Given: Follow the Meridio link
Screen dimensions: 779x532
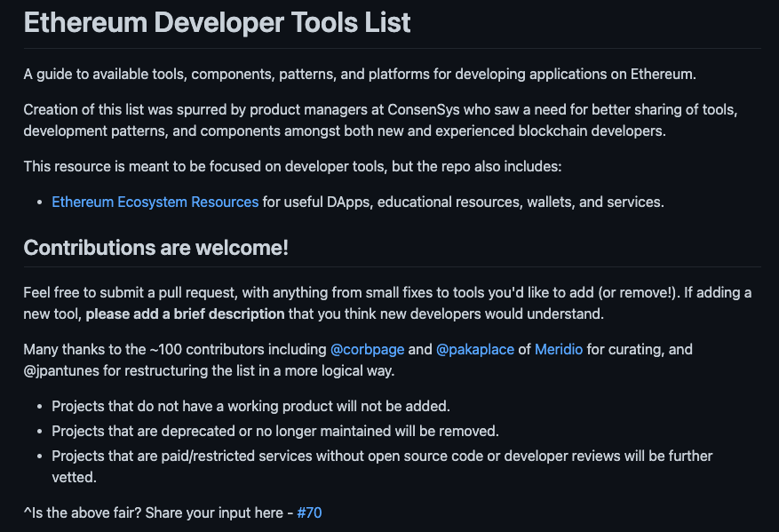Looking at the screenshot, I should click(559, 350).
